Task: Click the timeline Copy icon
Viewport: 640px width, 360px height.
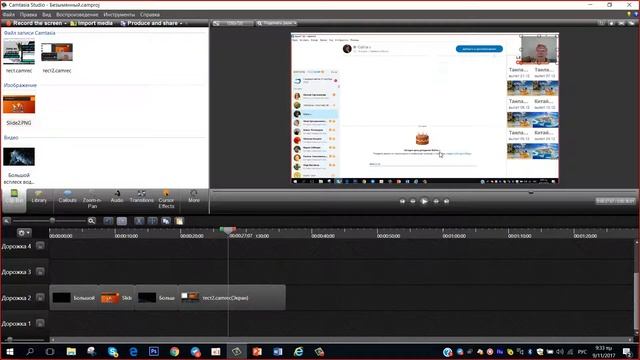Action: [166, 221]
